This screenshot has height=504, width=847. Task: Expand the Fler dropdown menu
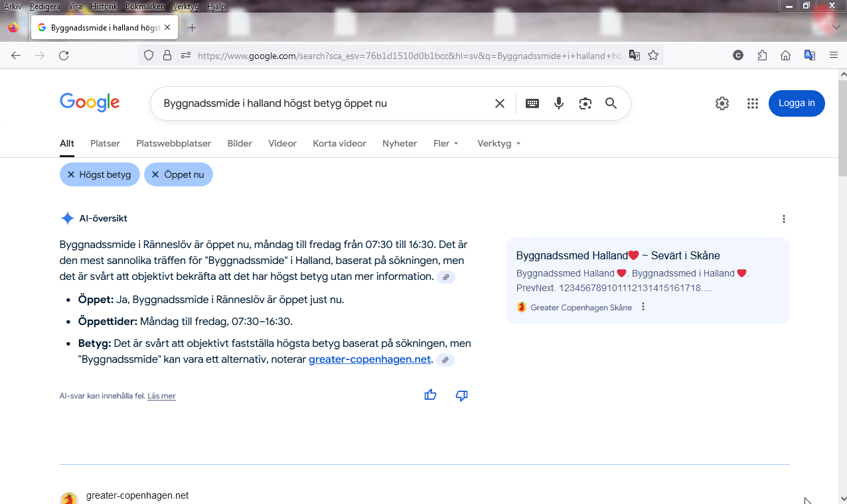point(445,143)
